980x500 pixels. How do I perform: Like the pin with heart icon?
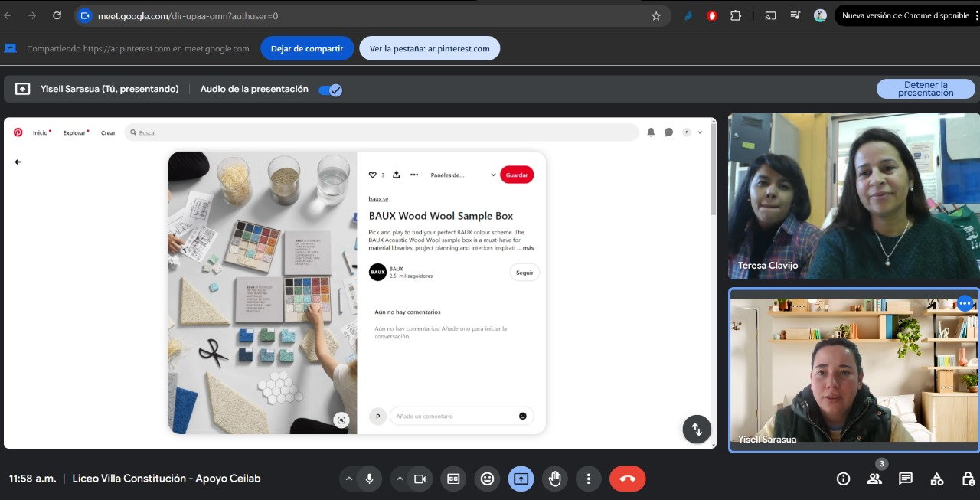pos(373,175)
